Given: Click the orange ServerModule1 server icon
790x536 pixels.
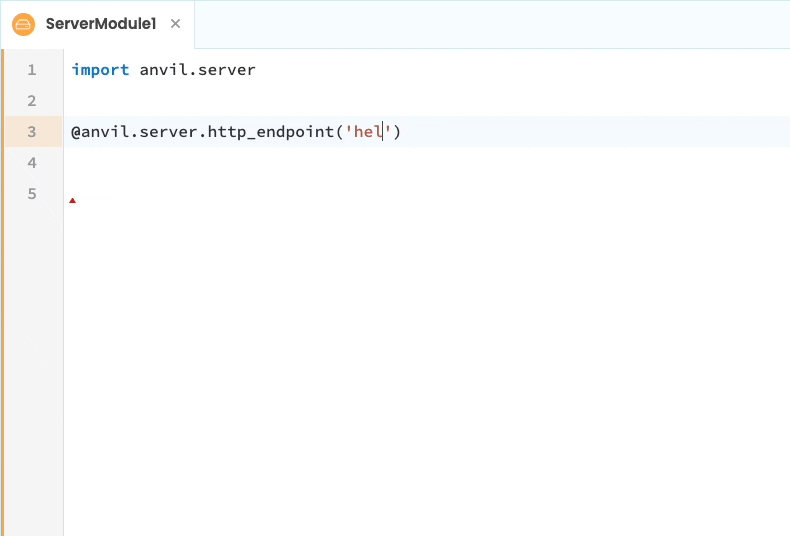Looking at the screenshot, I should (23, 24).
